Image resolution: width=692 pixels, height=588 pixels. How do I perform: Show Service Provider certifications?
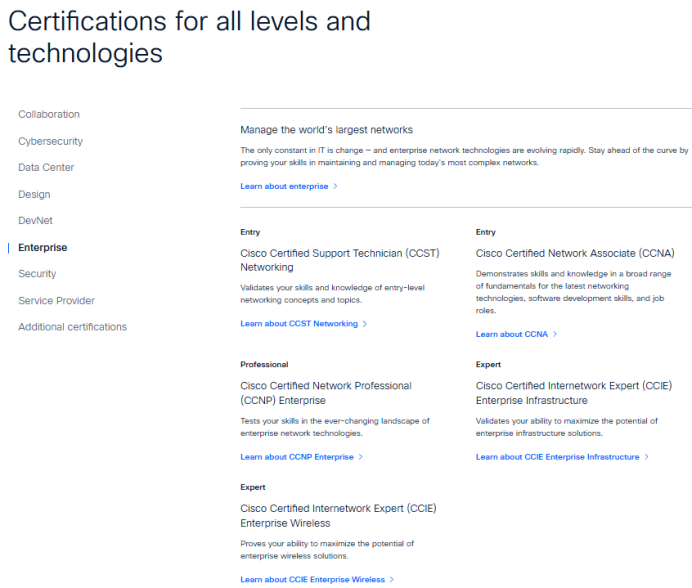click(x=56, y=301)
